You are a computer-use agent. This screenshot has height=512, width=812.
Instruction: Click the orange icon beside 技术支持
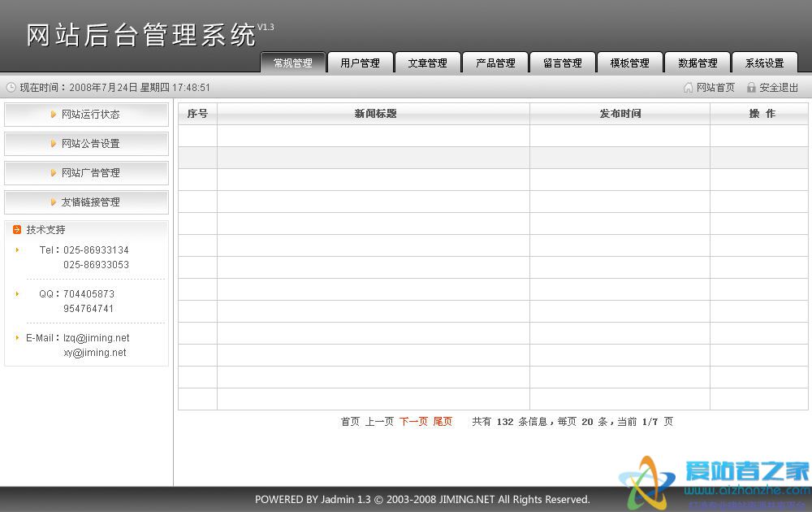[17, 230]
